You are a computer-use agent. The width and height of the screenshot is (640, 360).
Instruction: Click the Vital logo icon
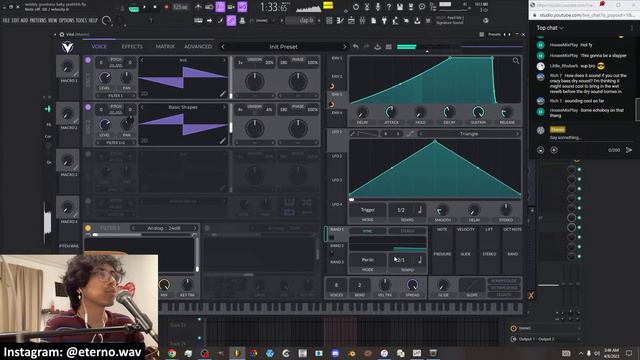pyautogui.click(x=68, y=47)
